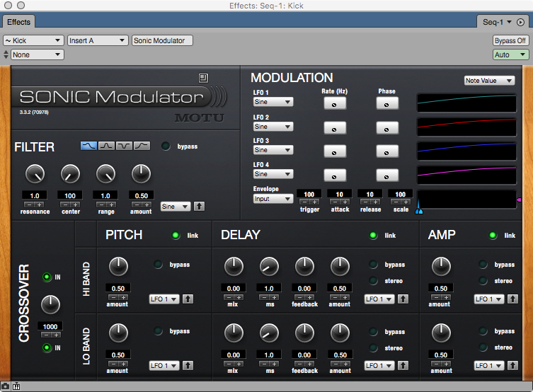
Task: Select the high-pass filter shape icon
Action: [142, 146]
